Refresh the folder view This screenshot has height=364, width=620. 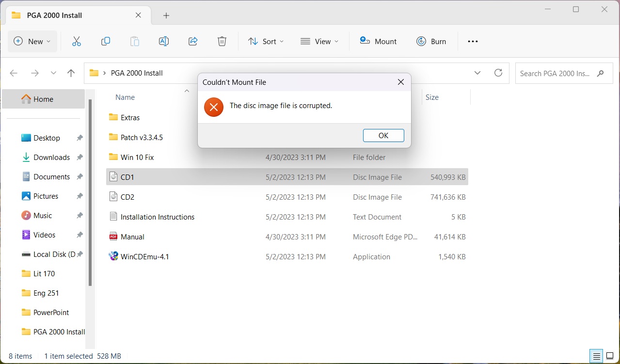click(498, 73)
